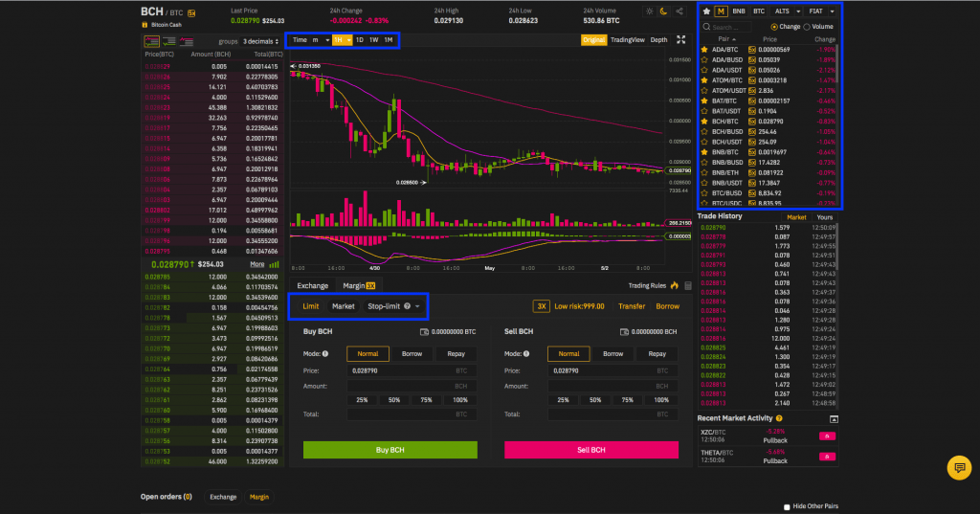Check the Hide Other Pairs box
Viewport: 980px width, 514px height.
[787, 506]
